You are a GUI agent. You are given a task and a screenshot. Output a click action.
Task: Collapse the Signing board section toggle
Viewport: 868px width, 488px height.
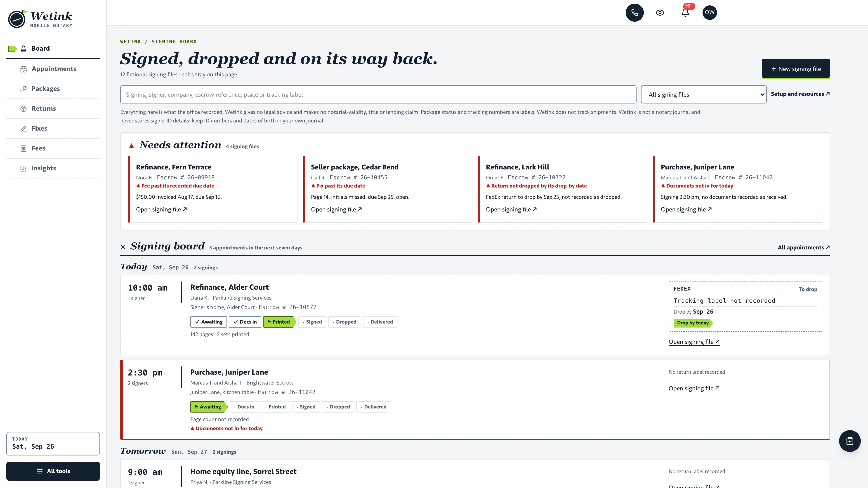point(123,247)
